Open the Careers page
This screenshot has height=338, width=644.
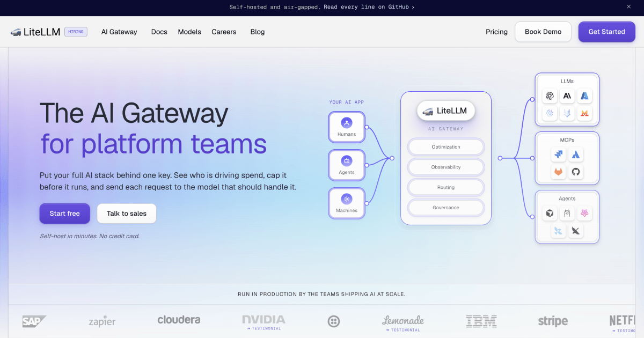[x=224, y=32]
